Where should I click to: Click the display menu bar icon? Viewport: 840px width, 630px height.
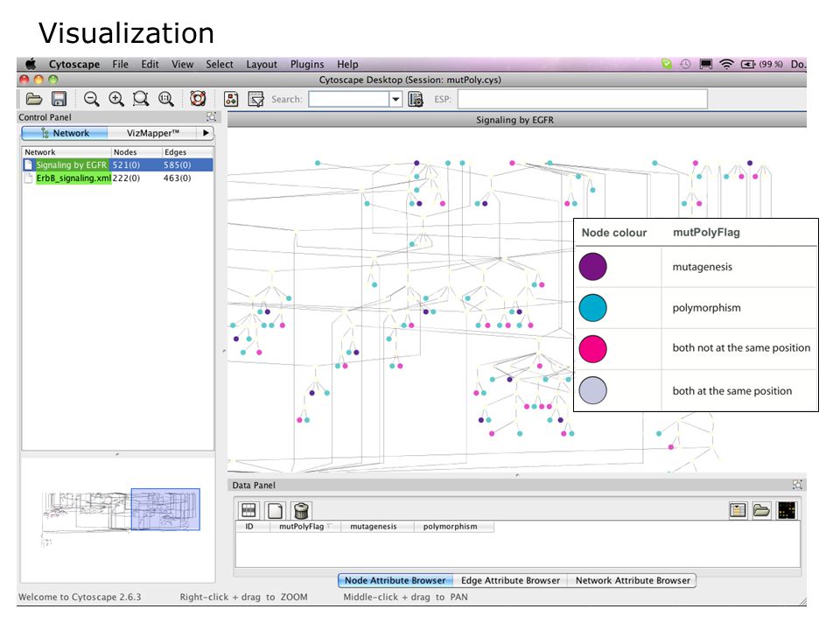(x=706, y=64)
